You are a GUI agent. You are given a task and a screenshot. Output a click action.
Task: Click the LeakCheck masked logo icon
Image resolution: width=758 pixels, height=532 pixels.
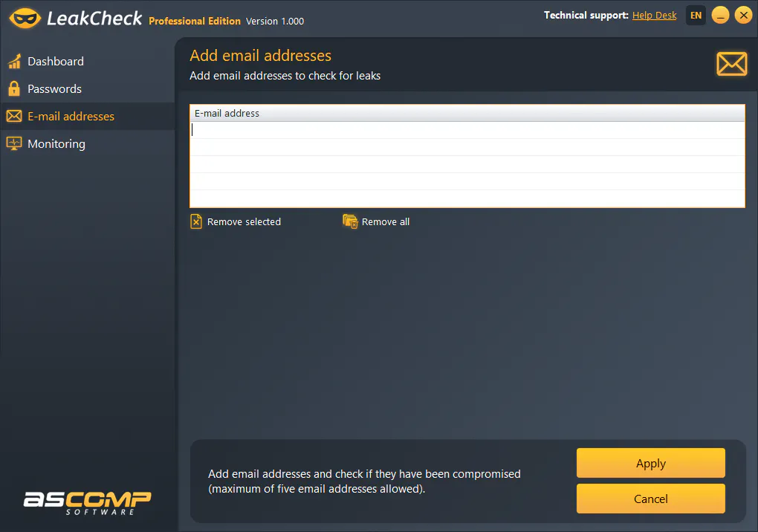25,19
